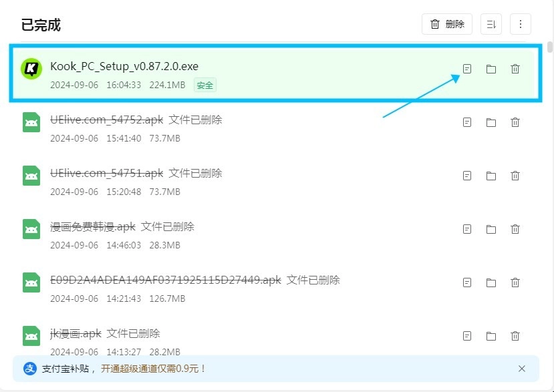Select the Kook_PC_Setup_v0.87.2.0.exe file name
The width and height of the screenshot is (554, 392).
tap(124, 66)
